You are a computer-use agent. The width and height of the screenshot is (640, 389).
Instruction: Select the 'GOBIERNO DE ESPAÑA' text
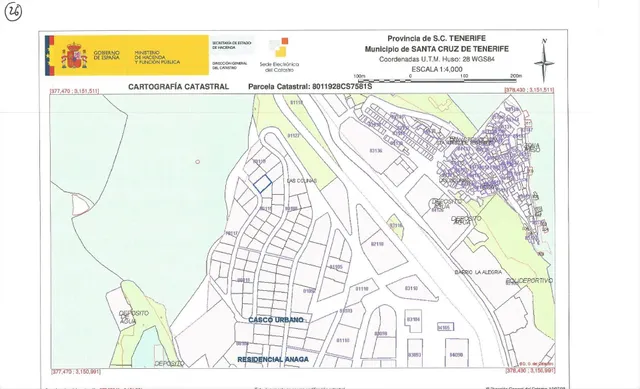coord(107,55)
